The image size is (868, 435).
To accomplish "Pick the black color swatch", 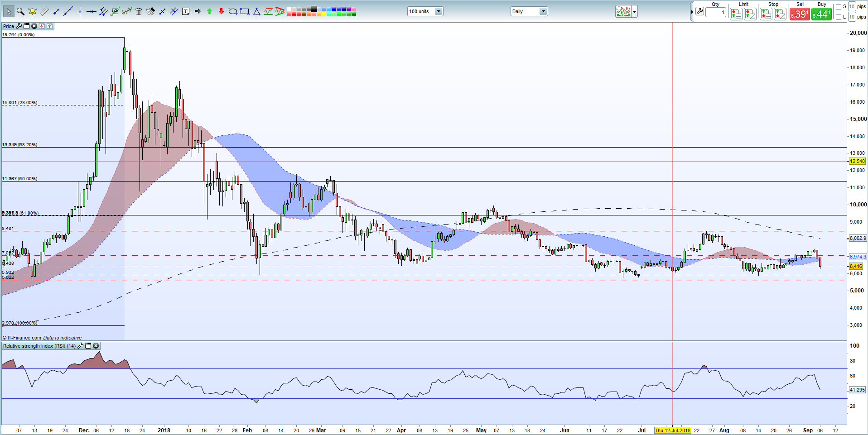I will pos(314,9).
